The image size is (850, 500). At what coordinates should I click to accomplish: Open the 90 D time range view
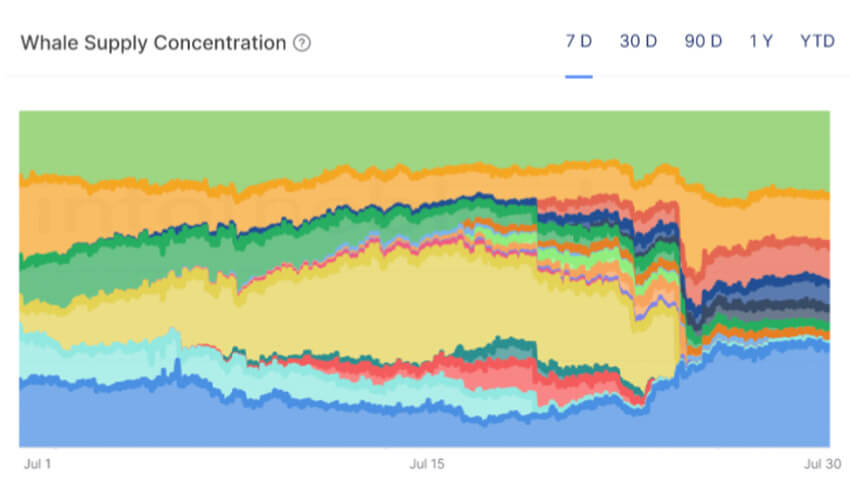point(703,42)
